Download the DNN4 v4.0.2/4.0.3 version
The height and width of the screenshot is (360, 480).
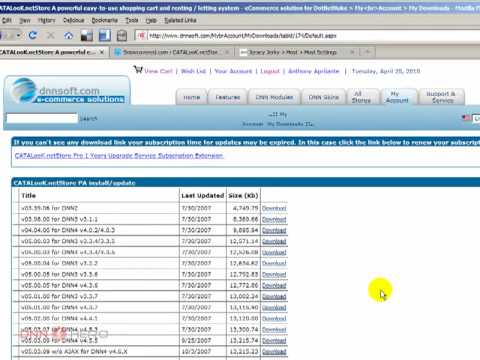[274, 230]
